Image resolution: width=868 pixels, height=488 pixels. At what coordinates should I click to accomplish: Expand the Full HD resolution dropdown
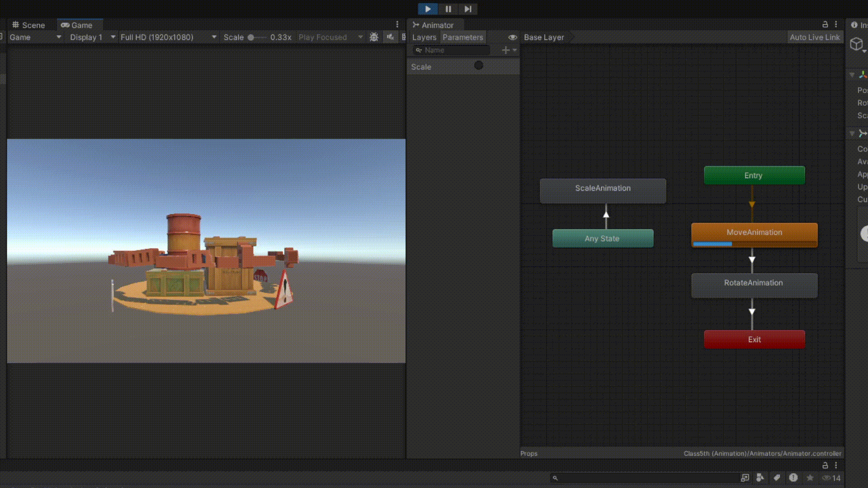pos(168,37)
